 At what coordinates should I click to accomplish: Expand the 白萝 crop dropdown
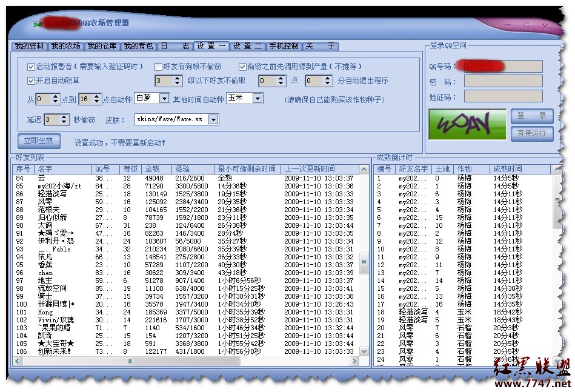point(164,98)
